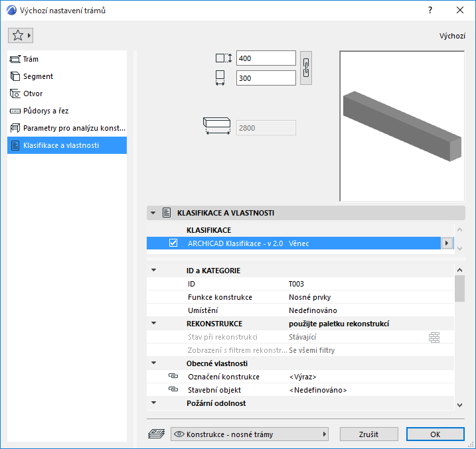Select the Půdorys a řez tab
476x449 pixels.
coord(67,111)
